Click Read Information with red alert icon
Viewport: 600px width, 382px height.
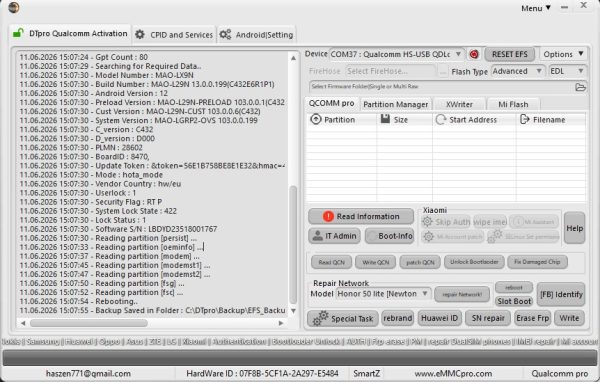tap(361, 216)
